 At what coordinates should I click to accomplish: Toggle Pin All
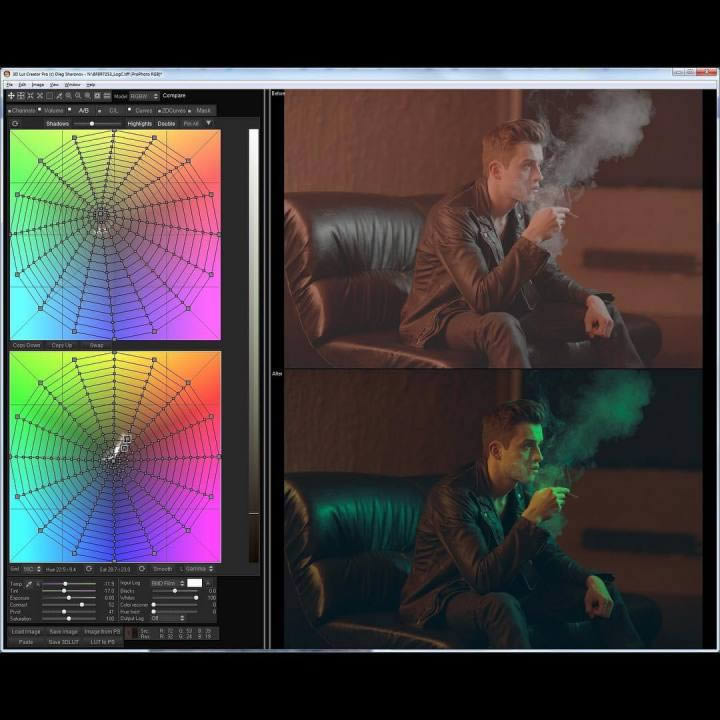191,124
